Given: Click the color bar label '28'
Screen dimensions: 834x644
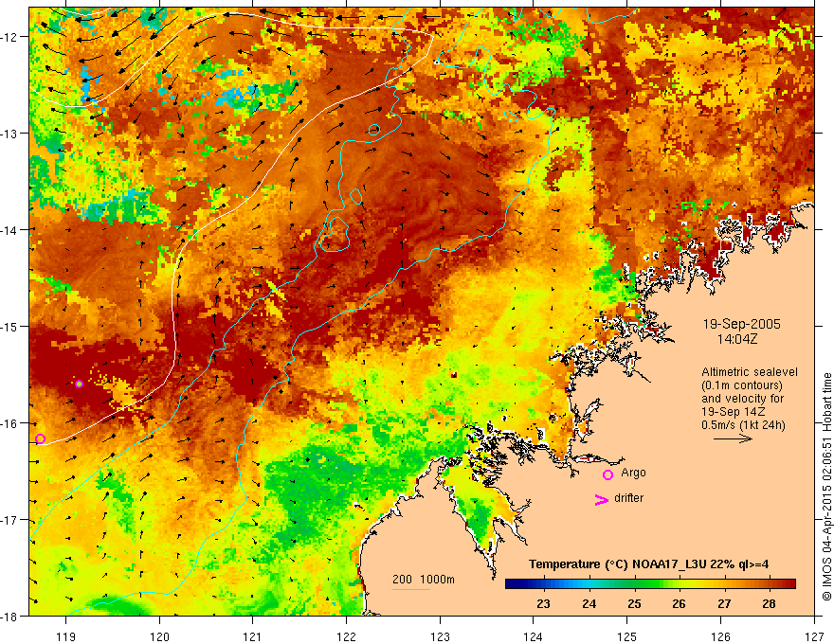Looking at the screenshot, I should (769, 604).
